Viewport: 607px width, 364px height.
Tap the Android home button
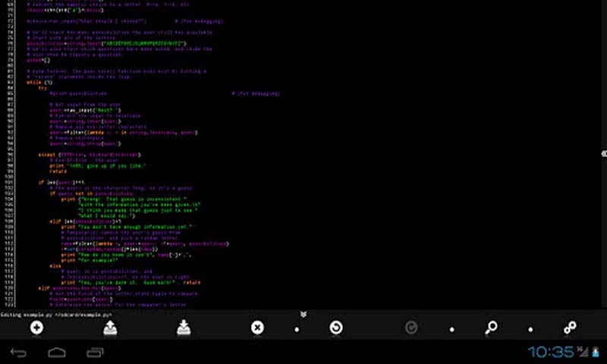[x=57, y=353]
